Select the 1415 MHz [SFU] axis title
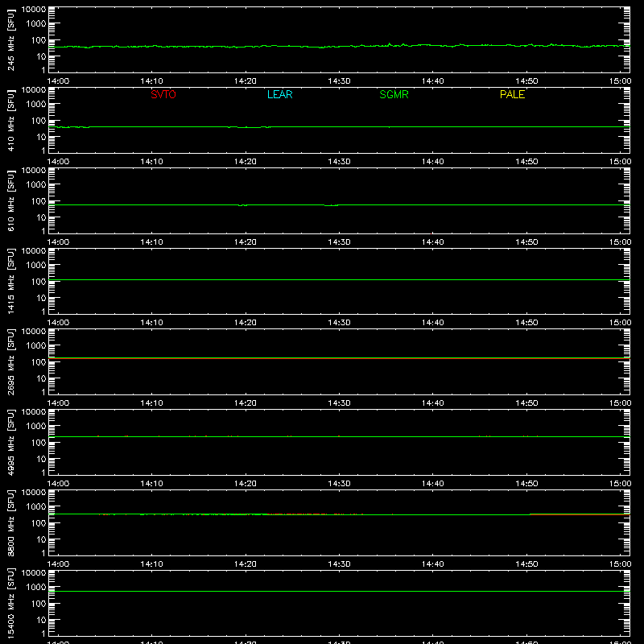 [x=10, y=281]
